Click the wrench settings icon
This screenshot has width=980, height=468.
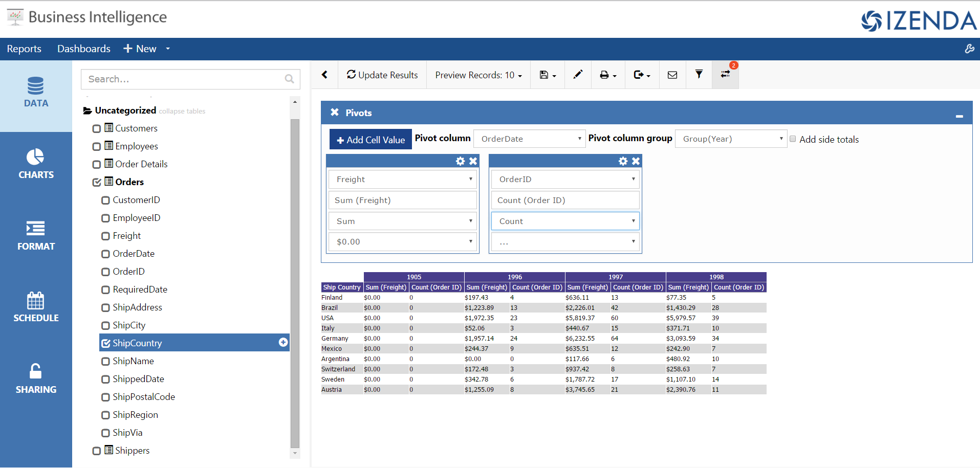(969, 49)
